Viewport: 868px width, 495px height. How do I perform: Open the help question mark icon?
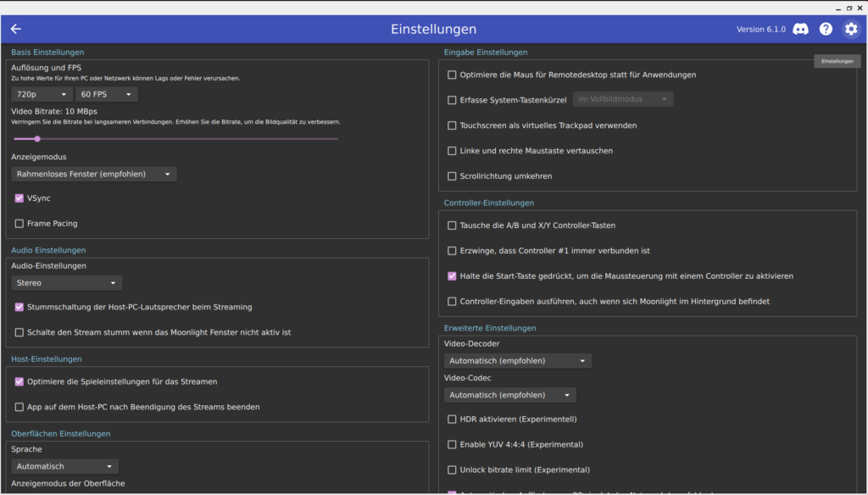tap(826, 29)
